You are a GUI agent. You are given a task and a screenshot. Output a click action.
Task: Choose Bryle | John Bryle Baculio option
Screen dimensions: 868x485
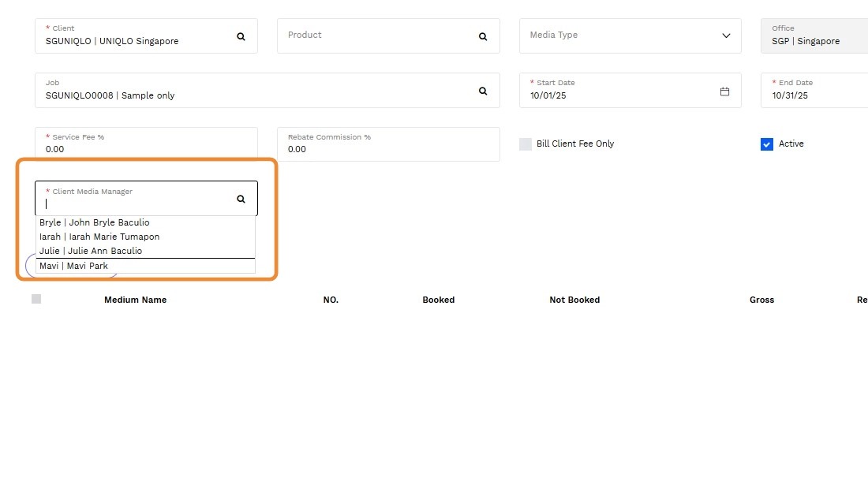coord(95,222)
